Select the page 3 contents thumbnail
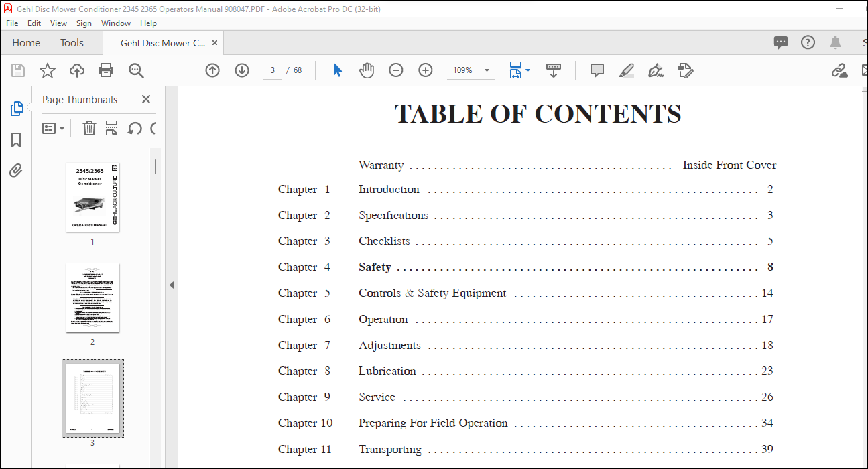The image size is (868, 469). pyautogui.click(x=92, y=399)
